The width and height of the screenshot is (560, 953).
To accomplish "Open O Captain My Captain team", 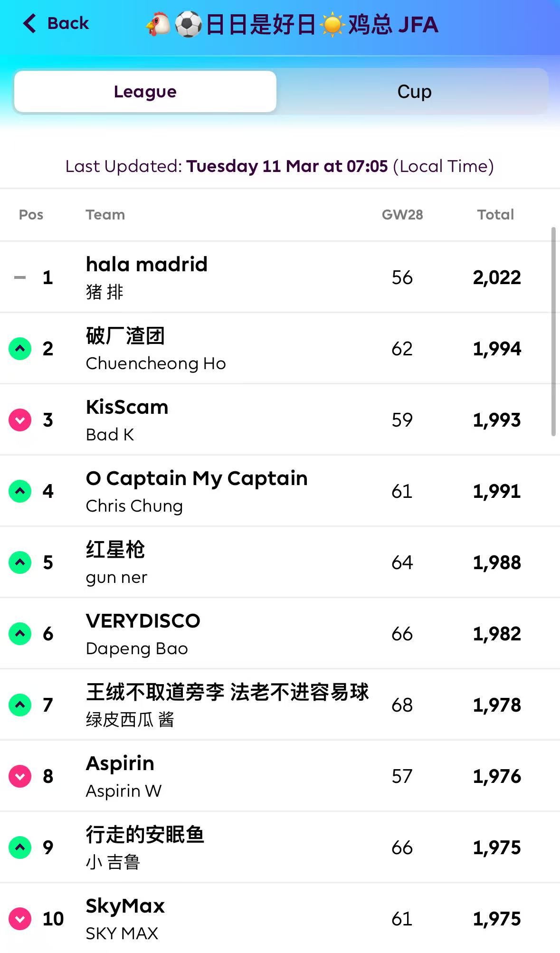I will pyautogui.click(x=197, y=478).
